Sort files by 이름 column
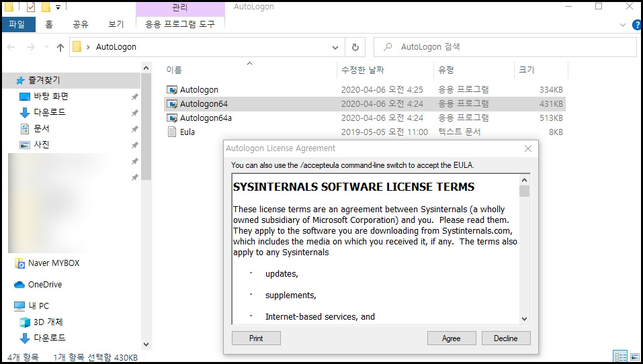Viewport: 643px width, 364px height. [x=174, y=70]
